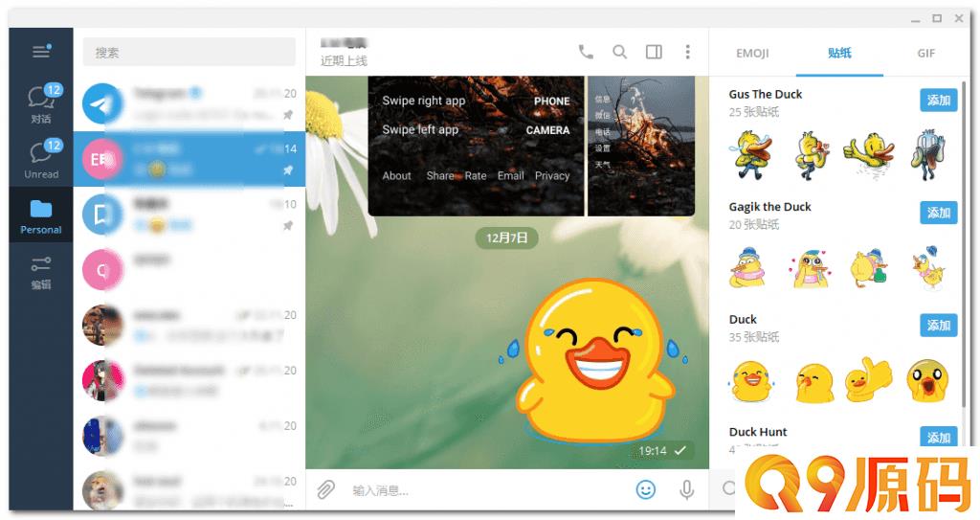This screenshot has width=980, height=520.
Task: Select first Gagik the Duck sticker
Action: click(x=747, y=268)
